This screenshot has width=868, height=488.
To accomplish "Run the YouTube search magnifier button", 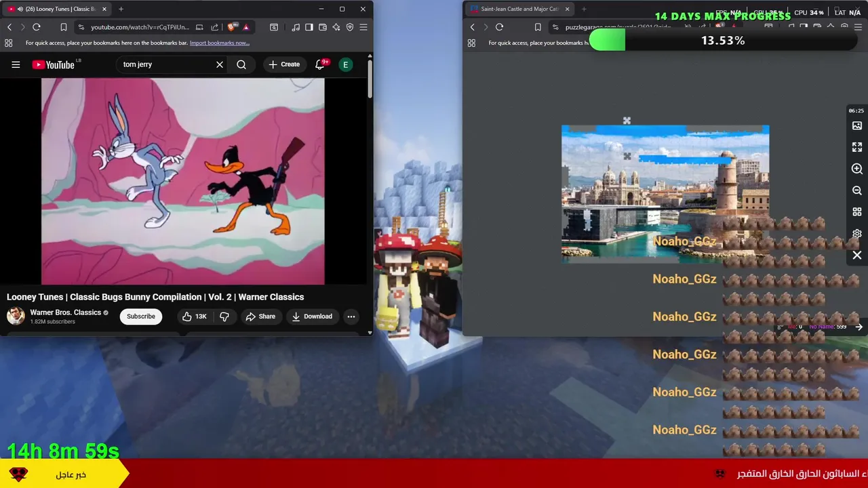I will click(241, 64).
